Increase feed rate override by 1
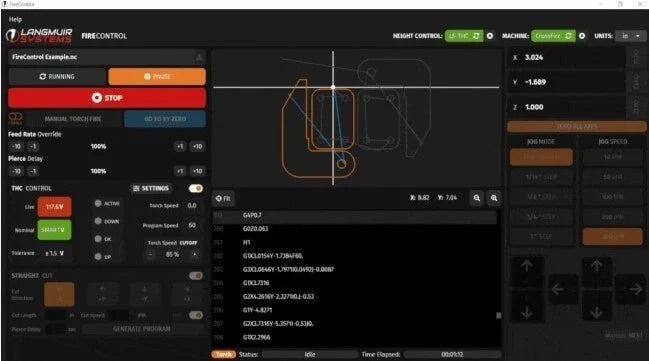 pos(180,147)
